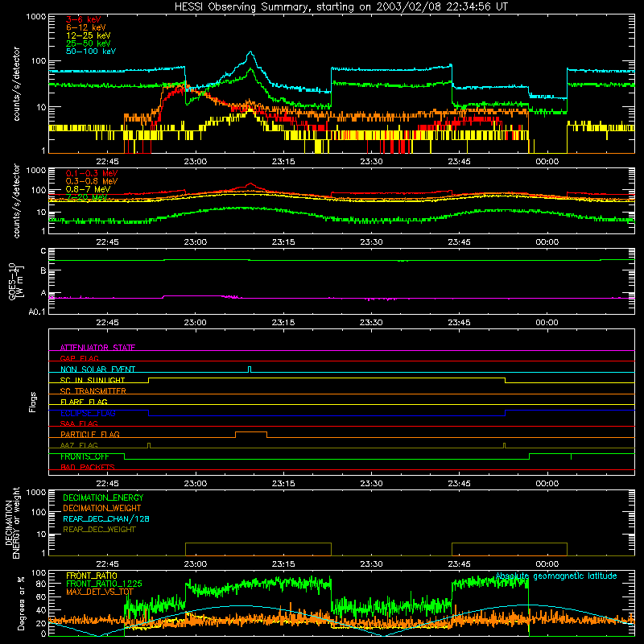Image resolution: width=644 pixels, height=644 pixels.
Task: Click the BAD_PACKETS flag label
Action: (88, 467)
